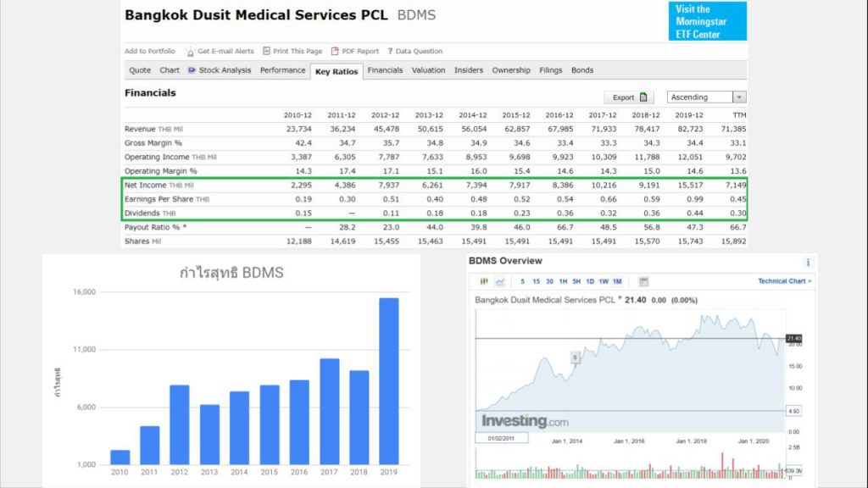Open the Valuation tab
868x488 pixels.
pos(428,70)
